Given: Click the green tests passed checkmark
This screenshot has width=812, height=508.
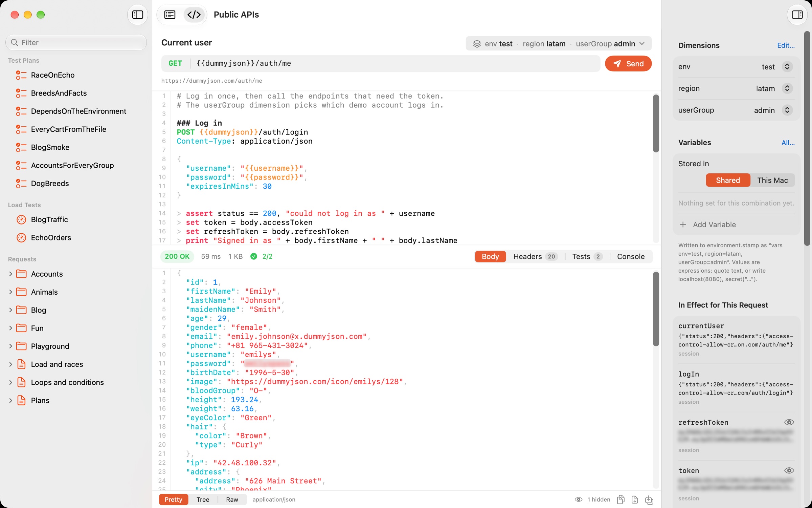Looking at the screenshot, I should (253, 256).
